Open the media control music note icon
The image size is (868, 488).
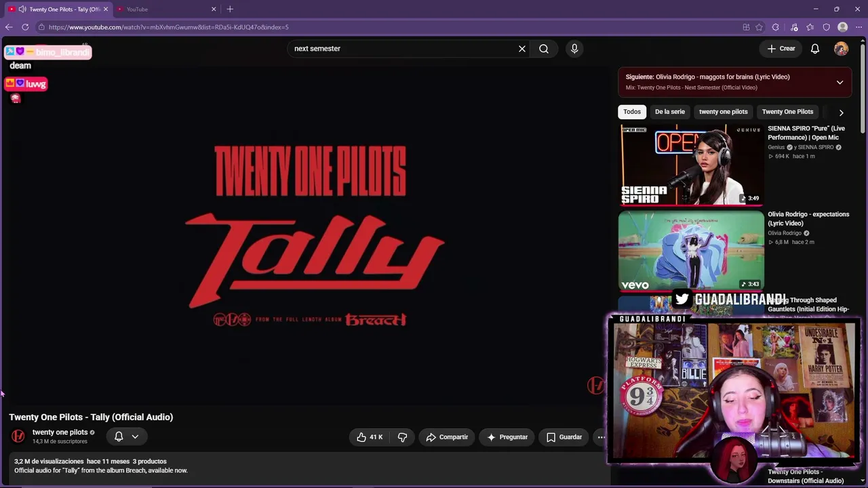[x=794, y=27]
